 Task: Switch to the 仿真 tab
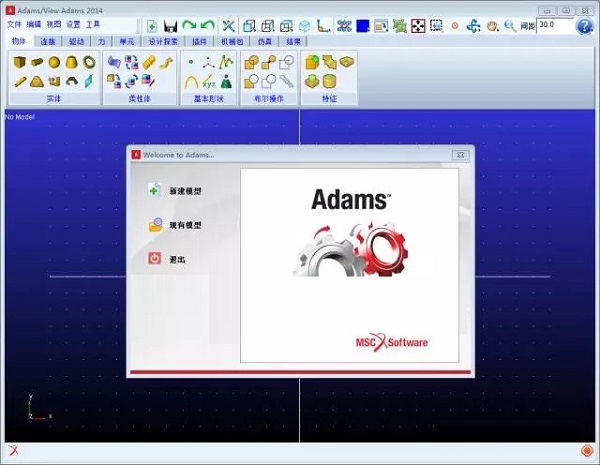tap(264, 41)
